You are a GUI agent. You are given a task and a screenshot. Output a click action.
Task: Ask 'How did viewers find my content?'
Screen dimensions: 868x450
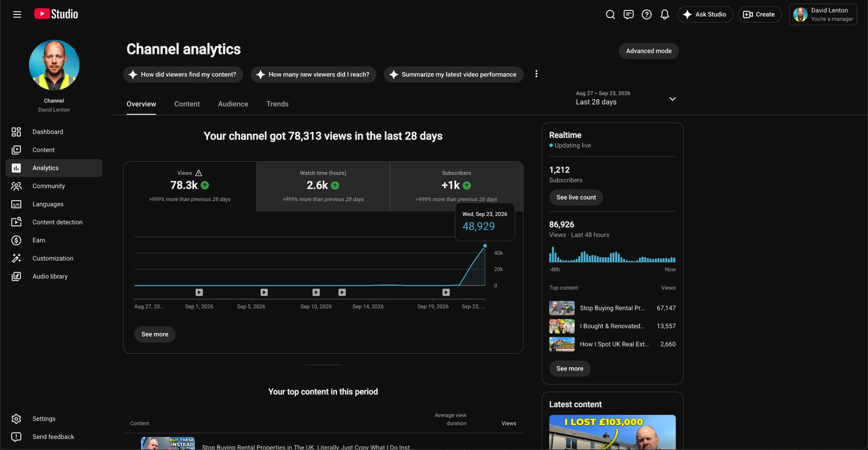(x=183, y=75)
